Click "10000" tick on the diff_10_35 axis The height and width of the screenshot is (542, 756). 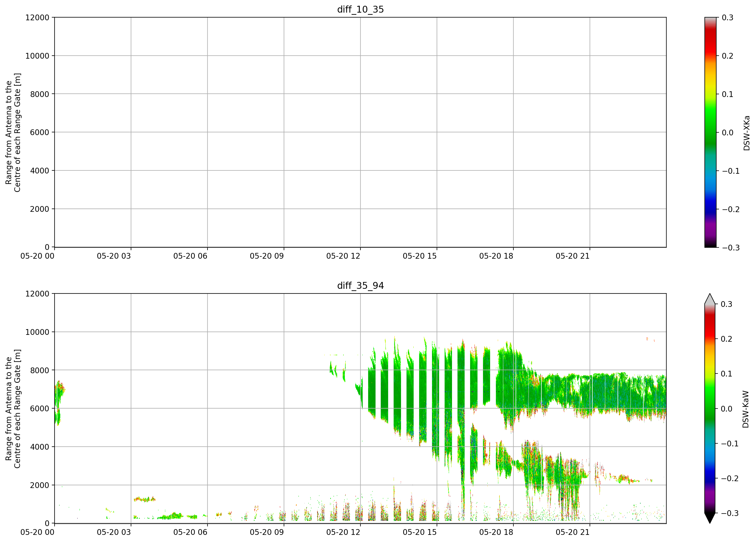point(37,56)
